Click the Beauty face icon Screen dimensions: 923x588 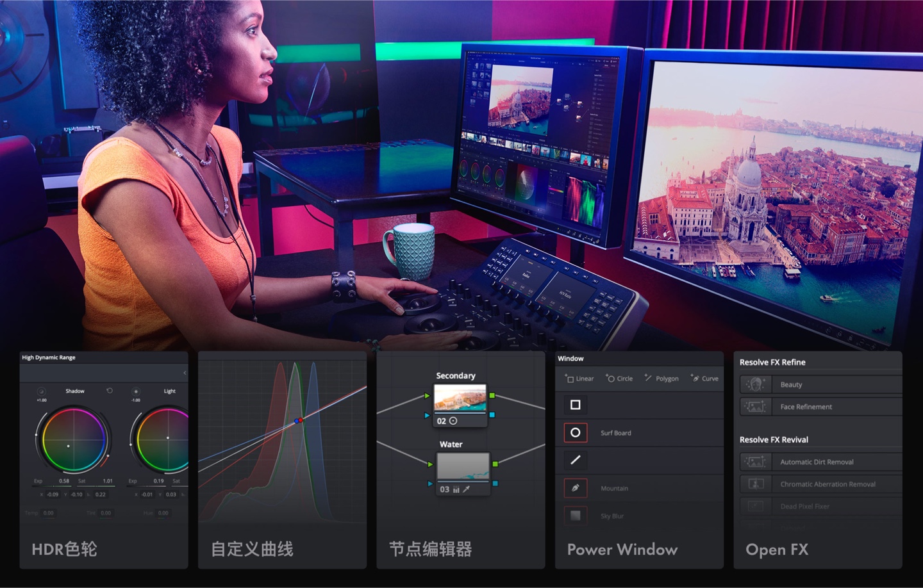[756, 384]
